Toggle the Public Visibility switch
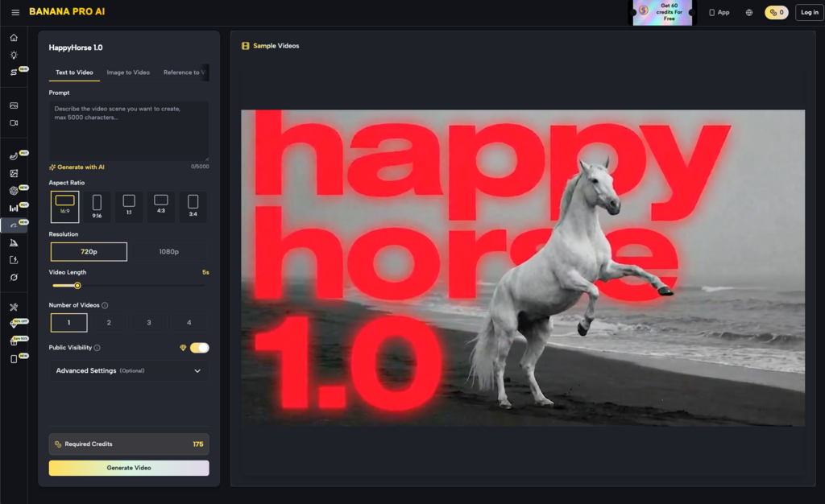Image resolution: width=825 pixels, height=504 pixels. (x=199, y=348)
